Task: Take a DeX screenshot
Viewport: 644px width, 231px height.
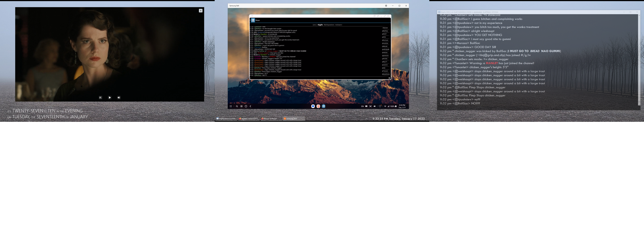Action: [370, 106]
